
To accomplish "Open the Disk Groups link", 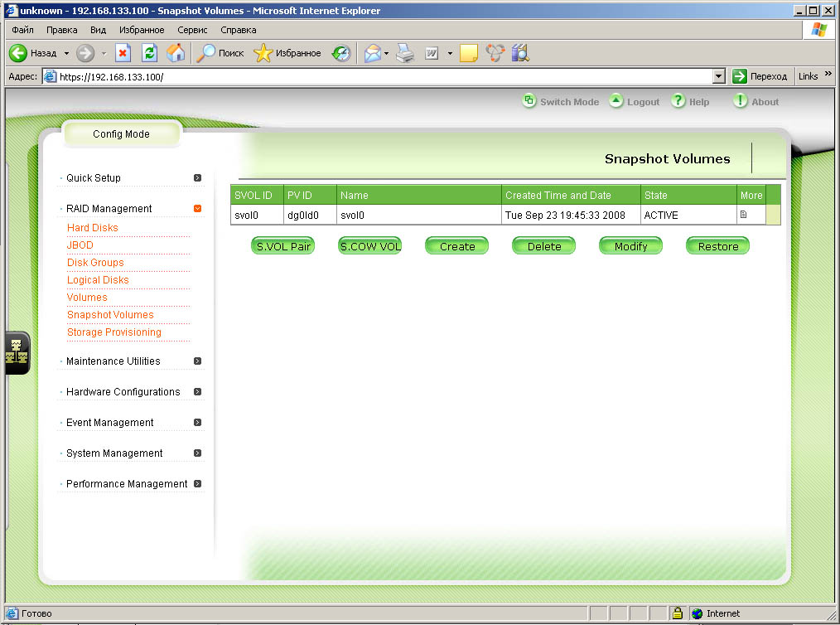I will (x=95, y=263).
